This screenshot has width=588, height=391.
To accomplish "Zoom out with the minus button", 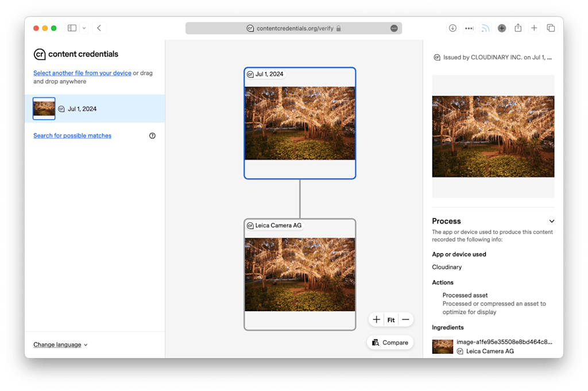I will coord(405,320).
